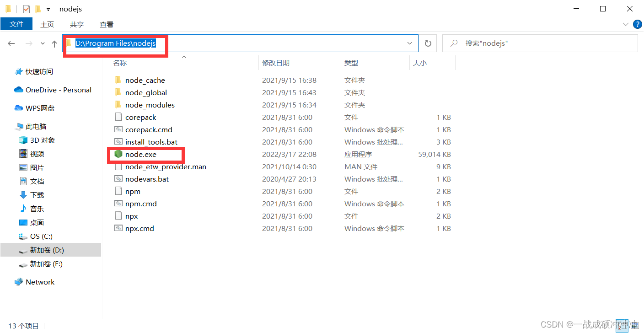Click the node_etw_provider.man file icon
This screenshot has height=333, width=644.
coord(118,166)
